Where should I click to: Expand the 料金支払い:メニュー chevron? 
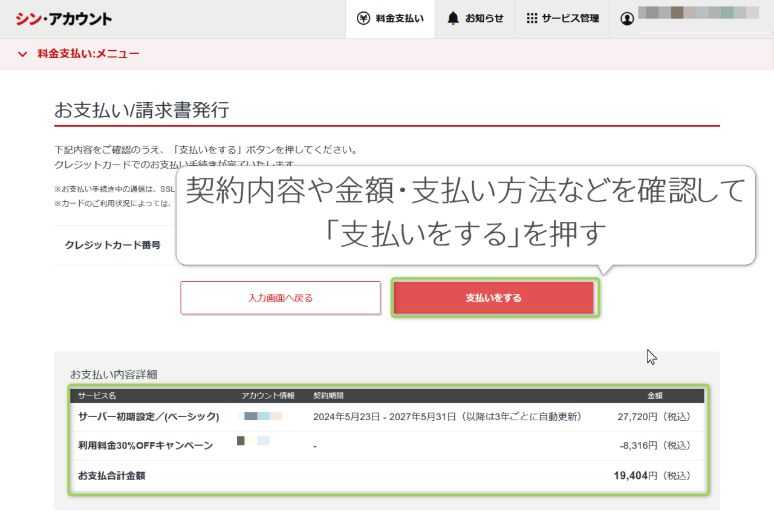coord(23,54)
